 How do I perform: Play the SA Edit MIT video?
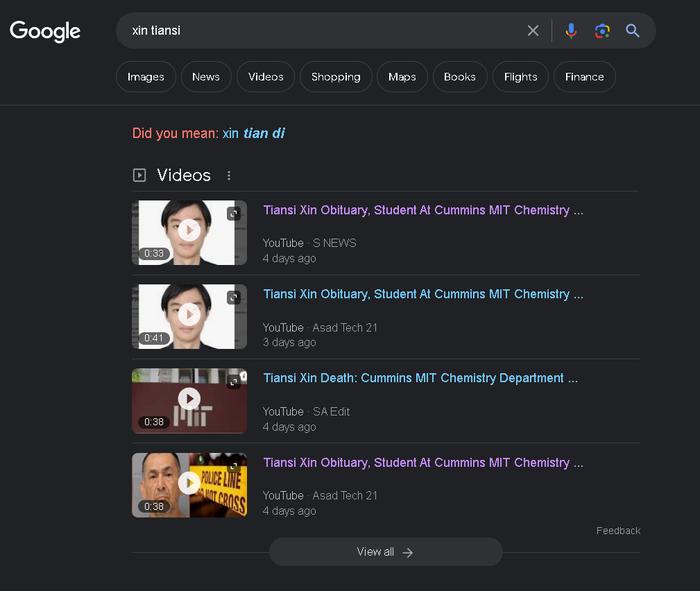[x=189, y=401]
